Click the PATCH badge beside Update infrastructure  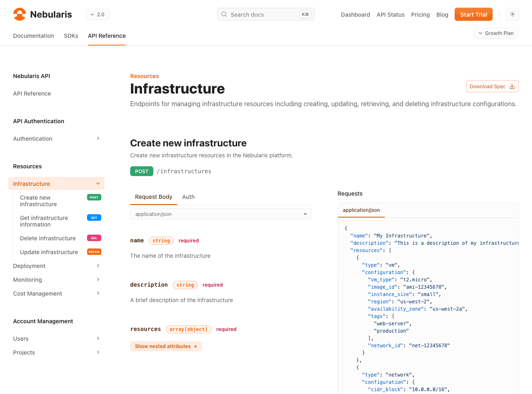coord(94,252)
